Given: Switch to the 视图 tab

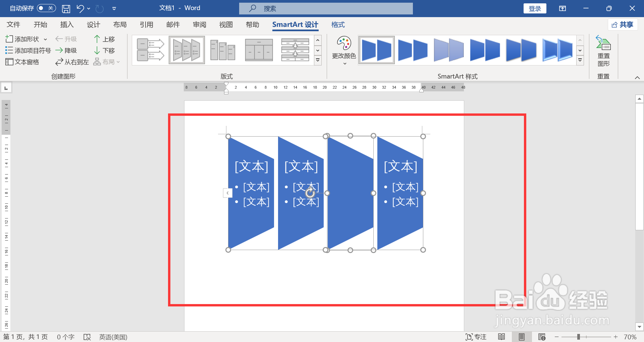Looking at the screenshot, I should pos(226,25).
